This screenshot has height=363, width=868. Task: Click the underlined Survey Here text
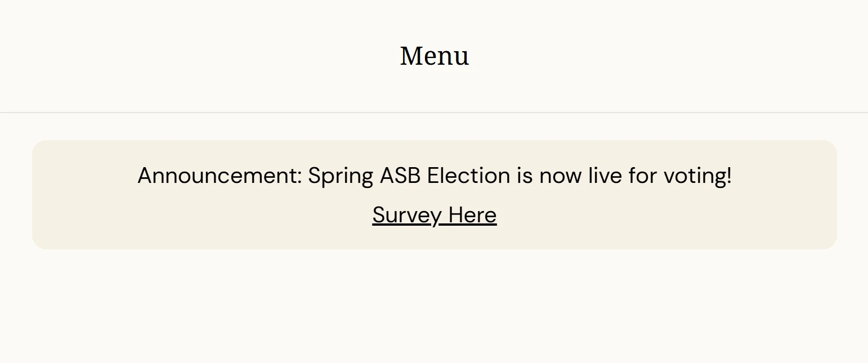pos(433,215)
